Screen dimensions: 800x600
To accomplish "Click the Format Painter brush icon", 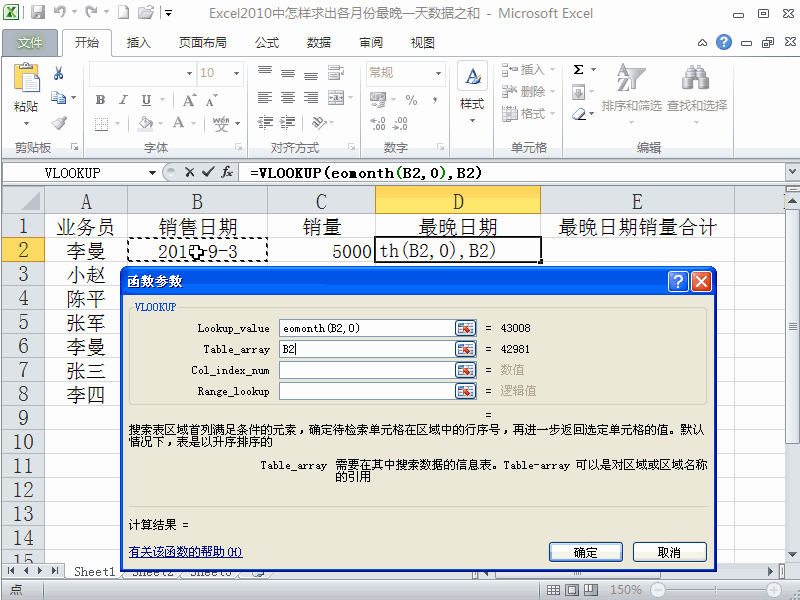I will 59,122.
